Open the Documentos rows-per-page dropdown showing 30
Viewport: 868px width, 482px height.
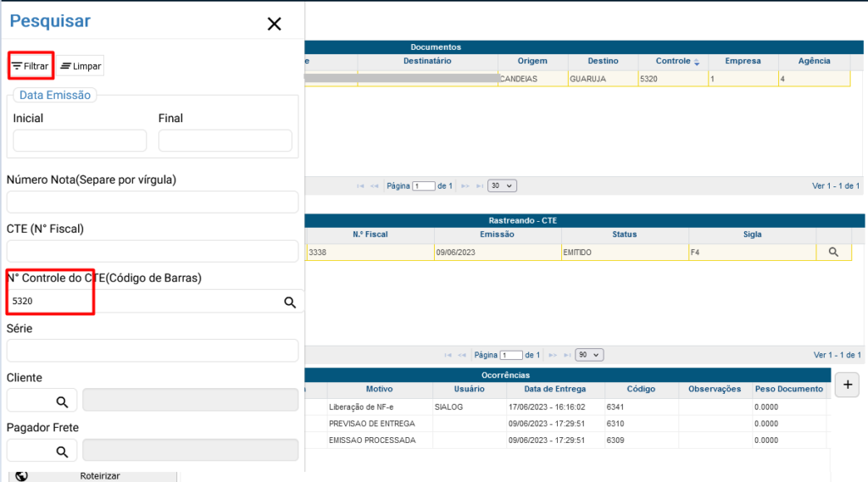click(503, 186)
